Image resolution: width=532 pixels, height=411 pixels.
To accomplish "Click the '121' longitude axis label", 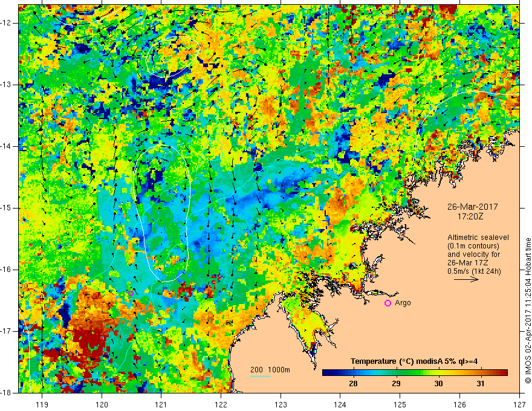I will (x=161, y=404).
